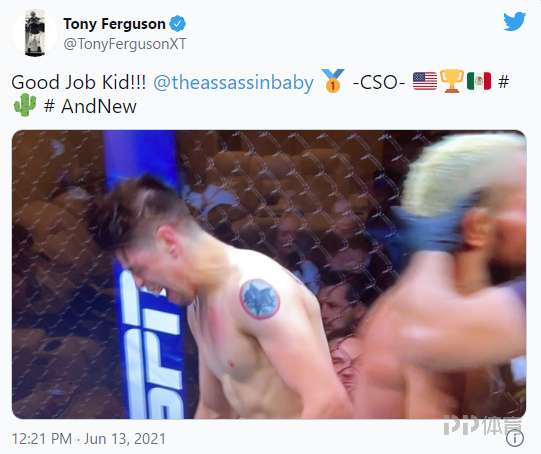Screen dimensions: 541x454
Task: Click the Good Job Kid tweet text
Action: pos(79,83)
